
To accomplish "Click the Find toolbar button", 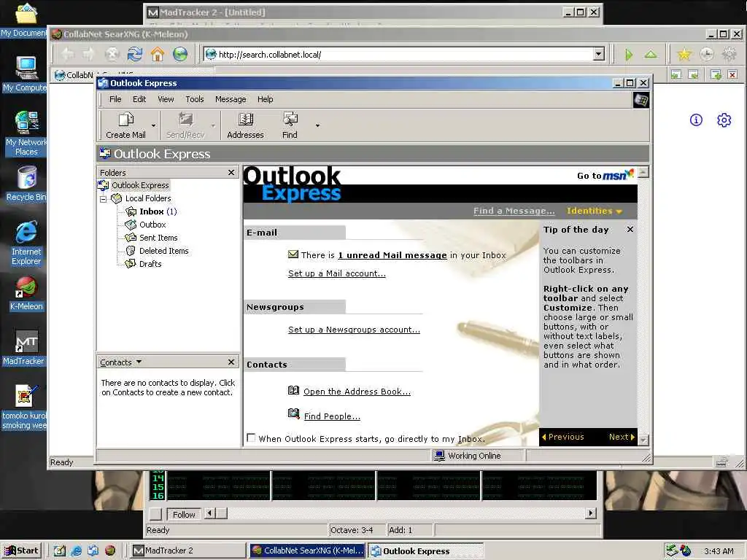I will [x=290, y=125].
